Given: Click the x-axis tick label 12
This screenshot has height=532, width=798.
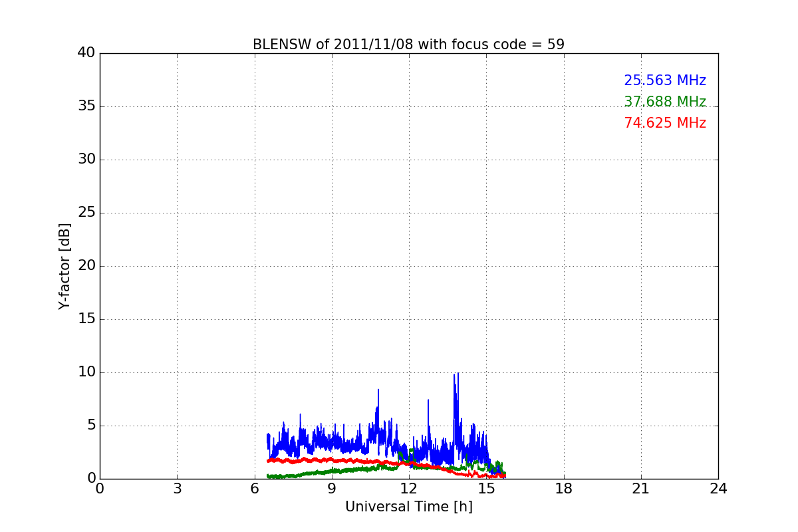Looking at the screenshot, I should [409, 489].
